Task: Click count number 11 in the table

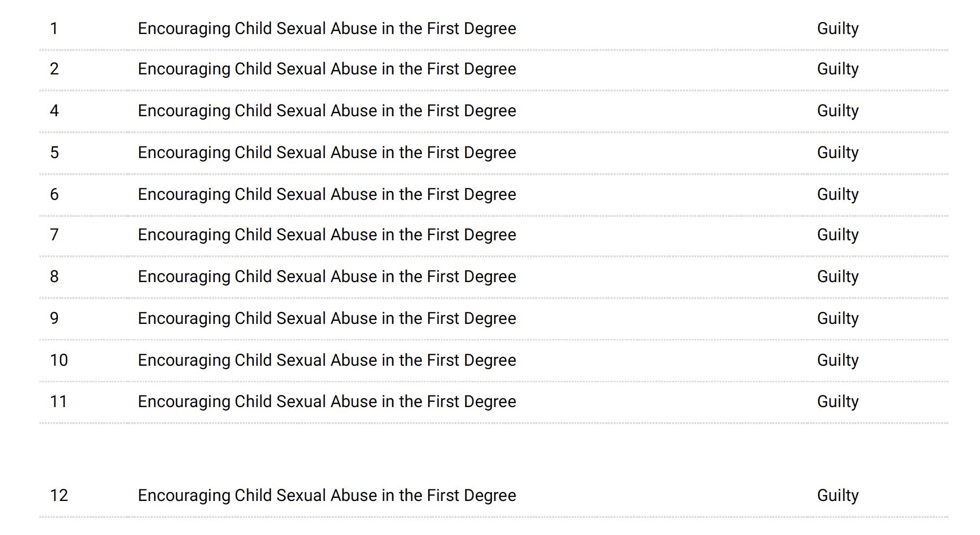Action: pos(58,402)
